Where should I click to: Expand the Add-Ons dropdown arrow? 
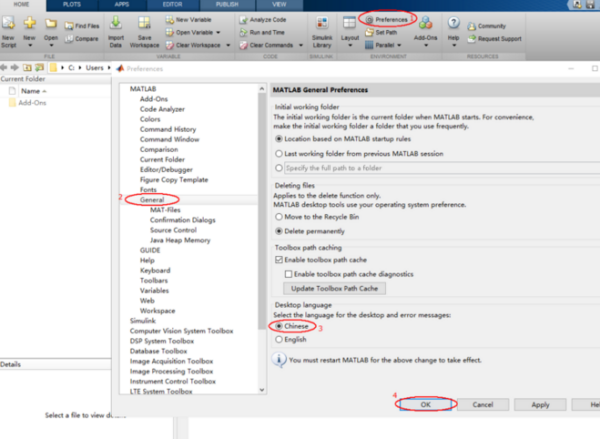point(426,46)
